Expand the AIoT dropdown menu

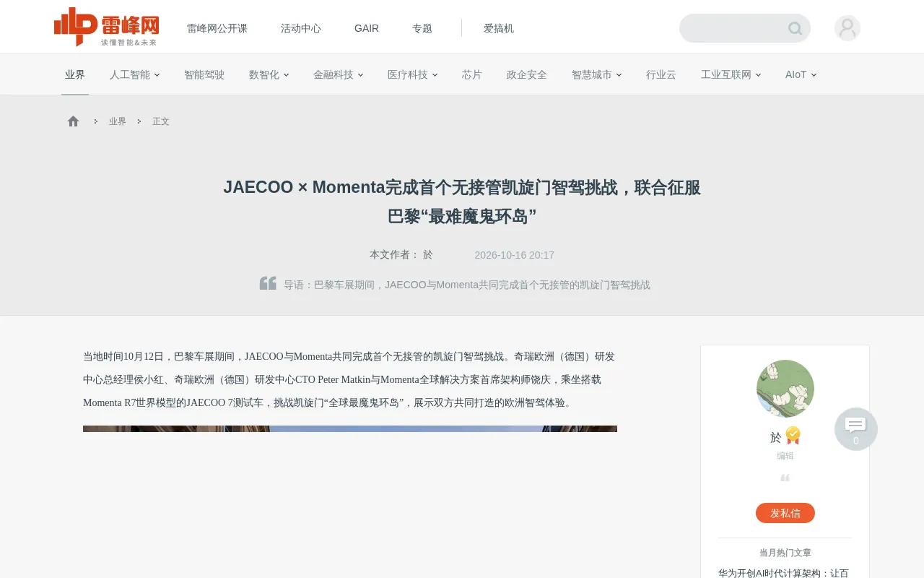pyautogui.click(x=801, y=74)
